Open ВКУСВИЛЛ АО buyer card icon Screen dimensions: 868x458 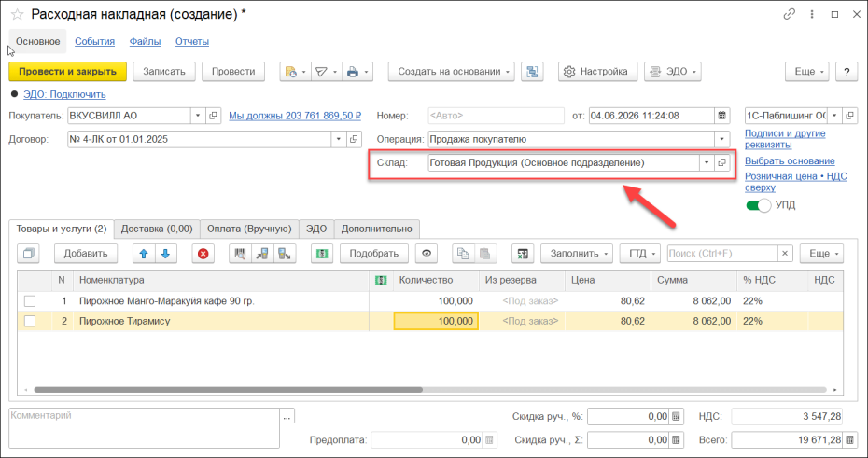(213, 116)
